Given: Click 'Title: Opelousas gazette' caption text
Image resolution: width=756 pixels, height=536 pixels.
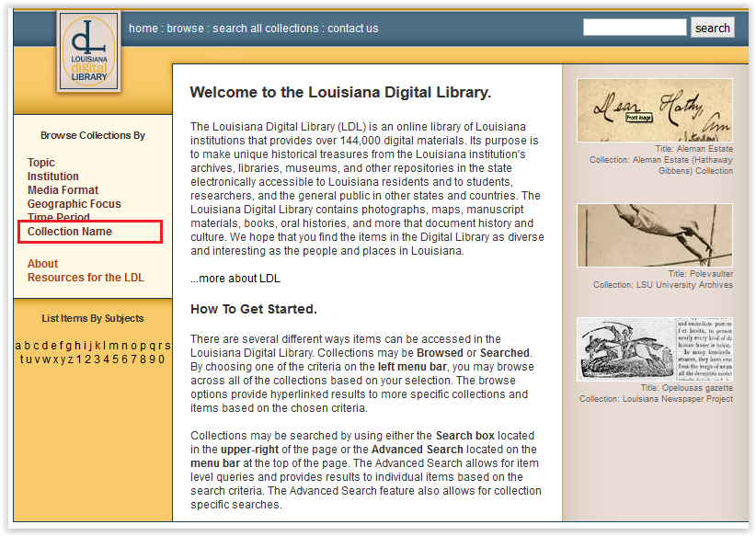Looking at the screenshot, I should 687,388.
